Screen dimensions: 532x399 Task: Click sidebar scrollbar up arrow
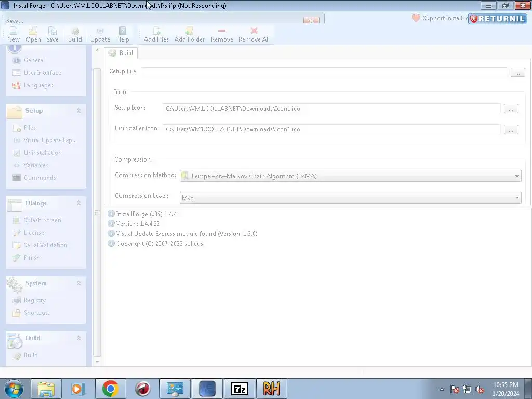(x=97, y=50)
